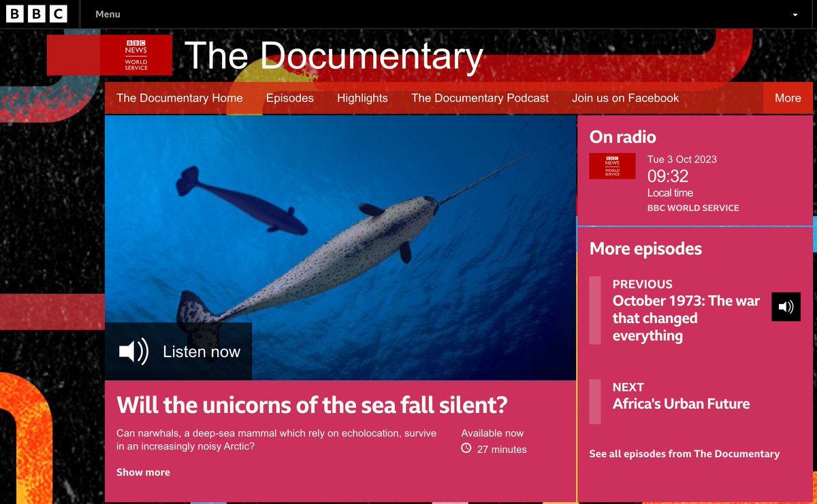The height and width of the screenshot is (504, 817).
Task: Click the Listen now speaker icon
Action: point(133,352)
